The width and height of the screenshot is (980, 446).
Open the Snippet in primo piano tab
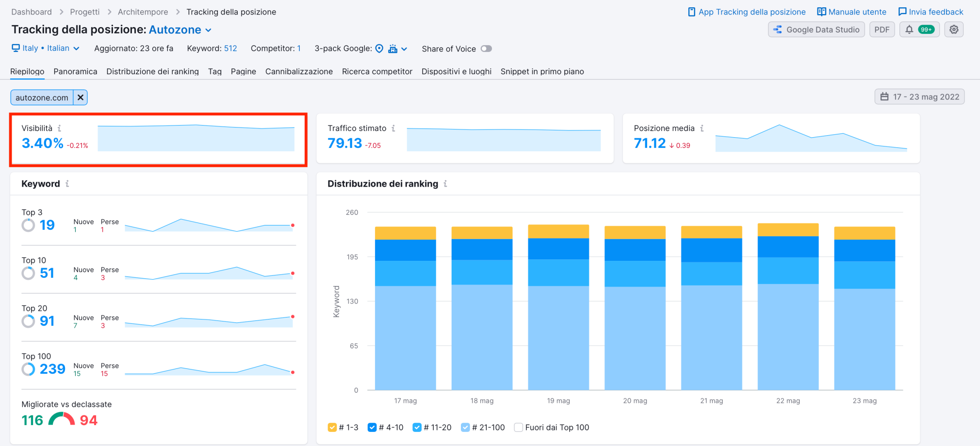tap(542, 71)
